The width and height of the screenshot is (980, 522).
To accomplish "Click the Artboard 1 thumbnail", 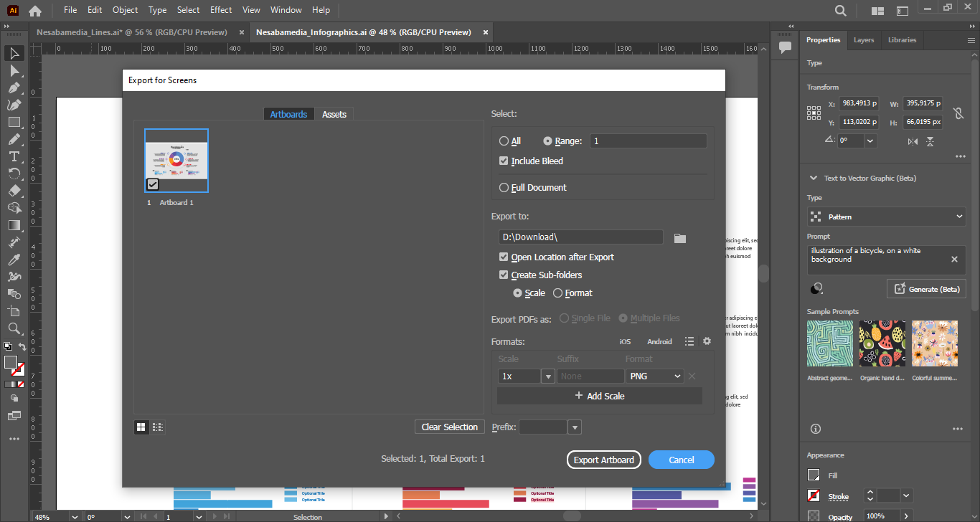I will tap(176, 161).
